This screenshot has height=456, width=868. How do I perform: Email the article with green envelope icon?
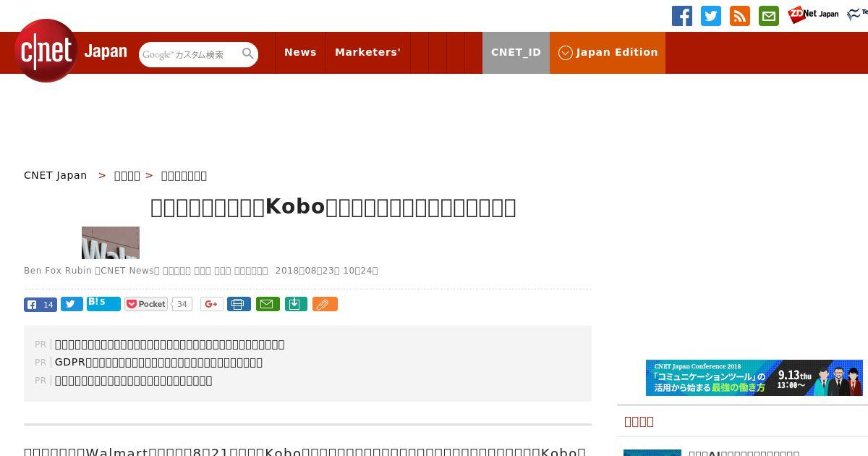pos(268,304)
